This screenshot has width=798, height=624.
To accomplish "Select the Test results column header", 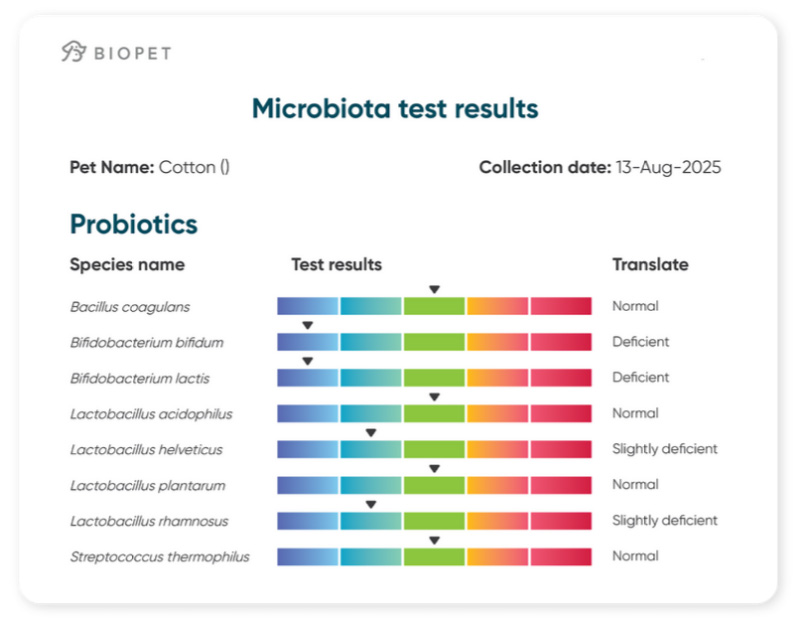I will 336,265.
